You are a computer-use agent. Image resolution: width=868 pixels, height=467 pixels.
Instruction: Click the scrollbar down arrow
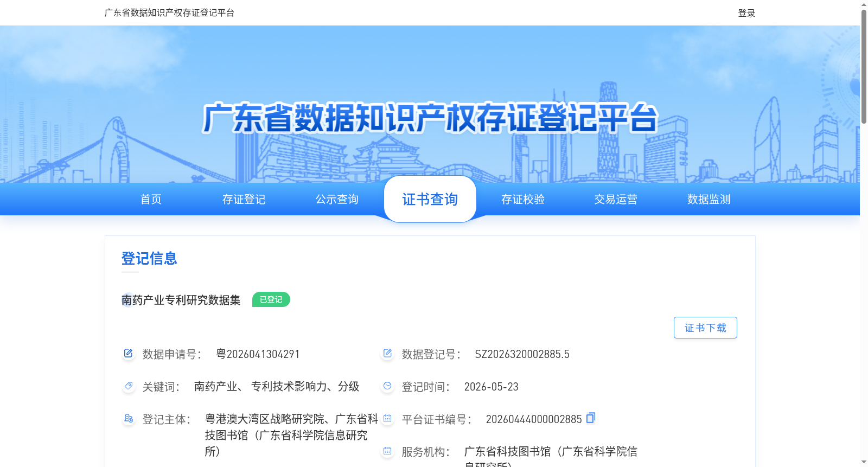(x=864, y=463)
